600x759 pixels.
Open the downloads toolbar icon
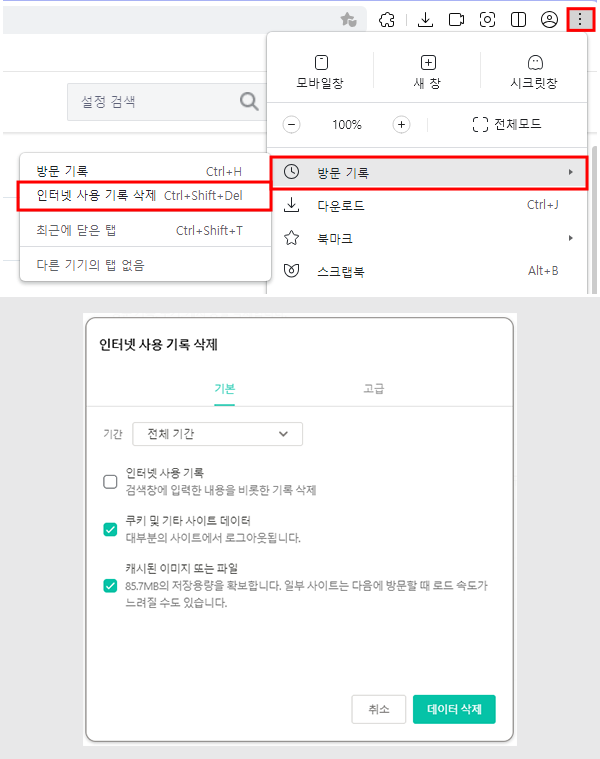[x=425, y=20]
